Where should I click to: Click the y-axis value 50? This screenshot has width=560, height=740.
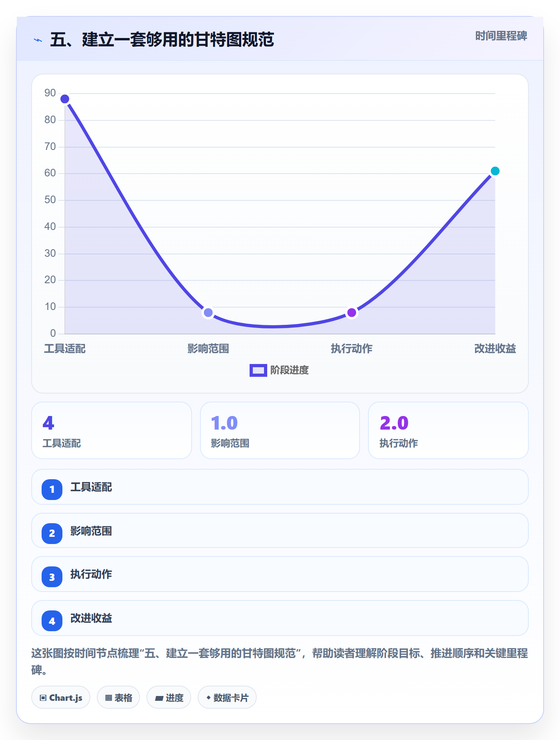(x=50, y=200)
